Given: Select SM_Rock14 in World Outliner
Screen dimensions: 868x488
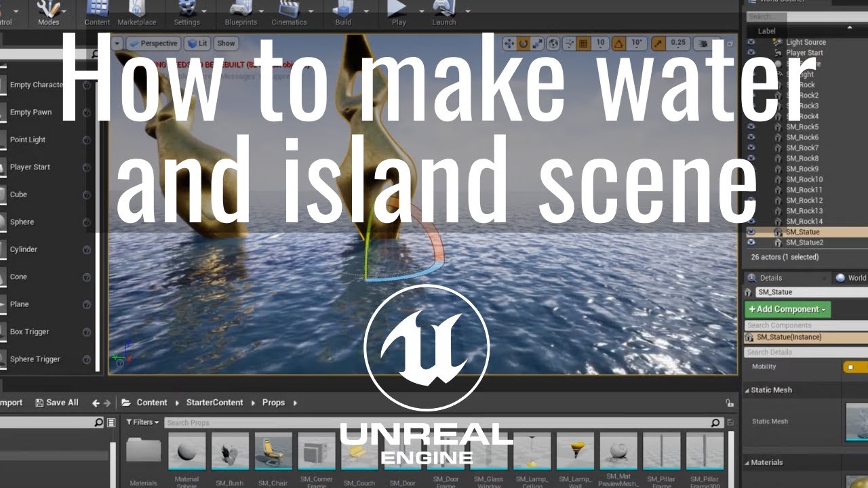Looking at the screenshot, I should tap(804, 222).
